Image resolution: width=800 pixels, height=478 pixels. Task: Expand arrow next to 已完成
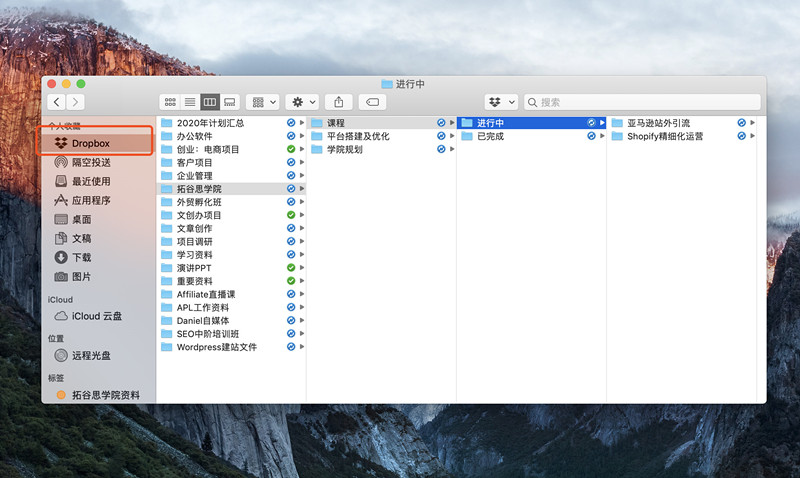tap(602, 136)
